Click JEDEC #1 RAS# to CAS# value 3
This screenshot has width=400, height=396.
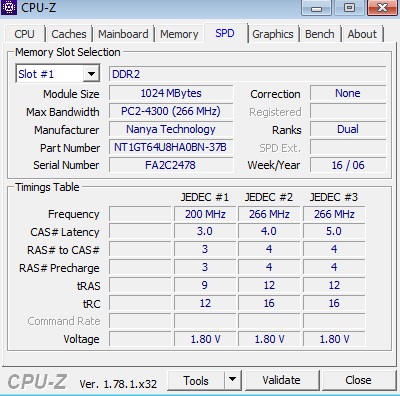click(x=205, y=249)
